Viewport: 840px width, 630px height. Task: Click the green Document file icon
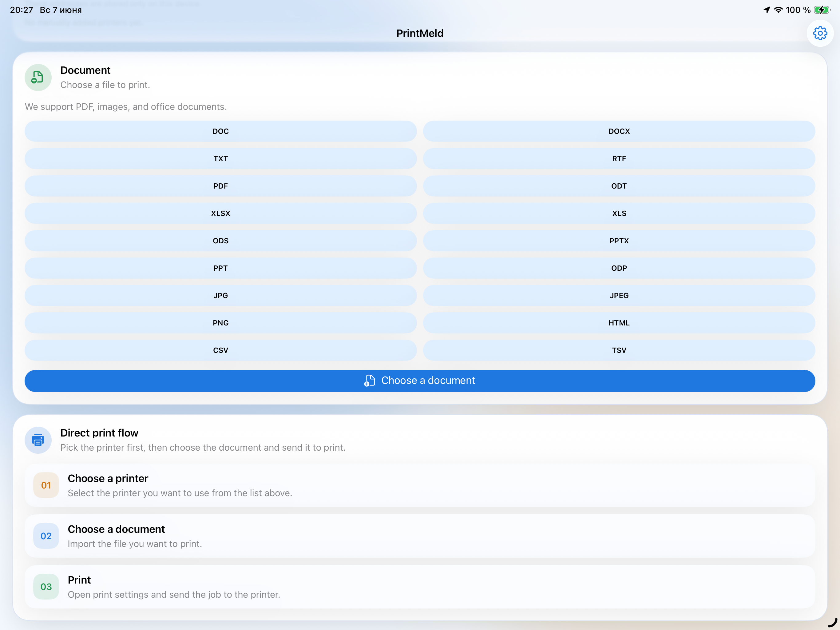click(38, 78)
